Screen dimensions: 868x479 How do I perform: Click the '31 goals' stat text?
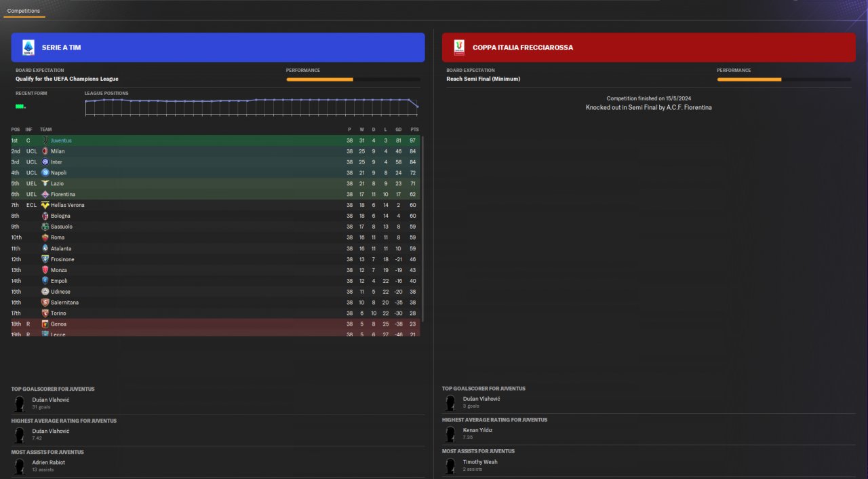(41, 407)
